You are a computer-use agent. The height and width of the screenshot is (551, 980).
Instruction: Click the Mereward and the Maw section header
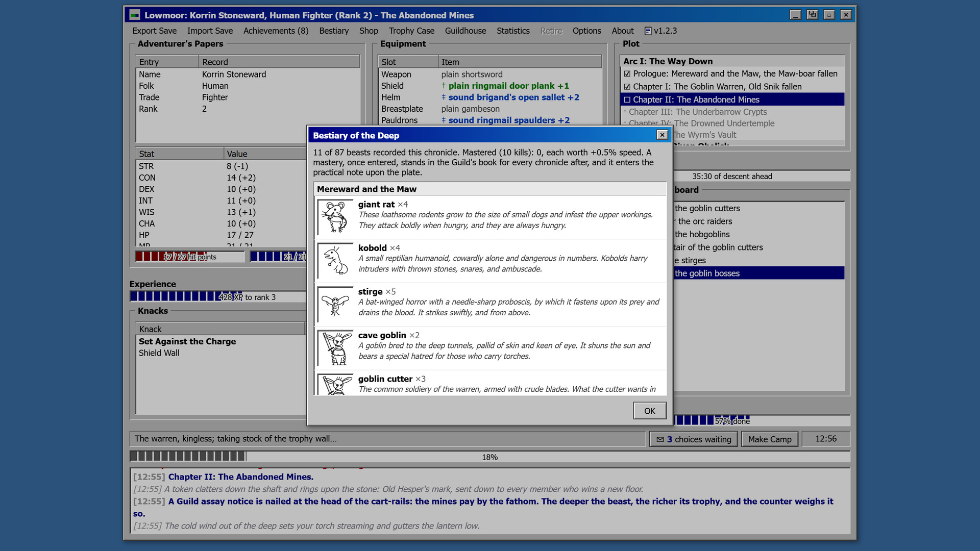[489, 189]
